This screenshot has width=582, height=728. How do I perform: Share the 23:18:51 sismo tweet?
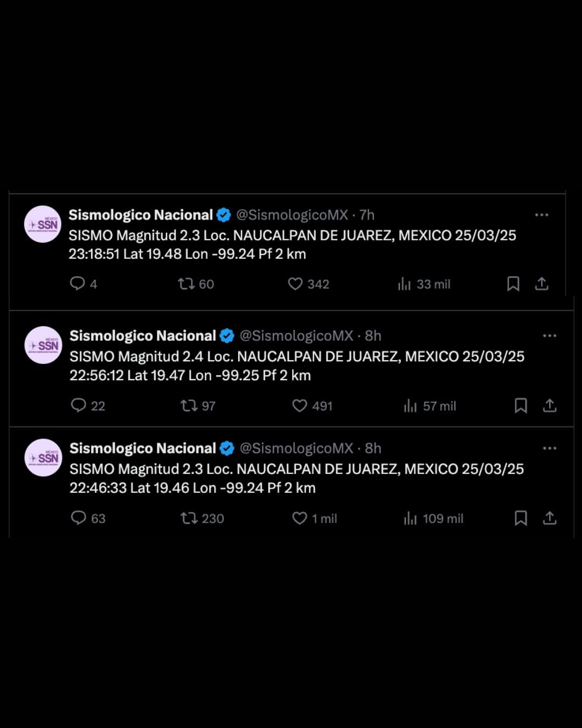(x=542, y=284)
